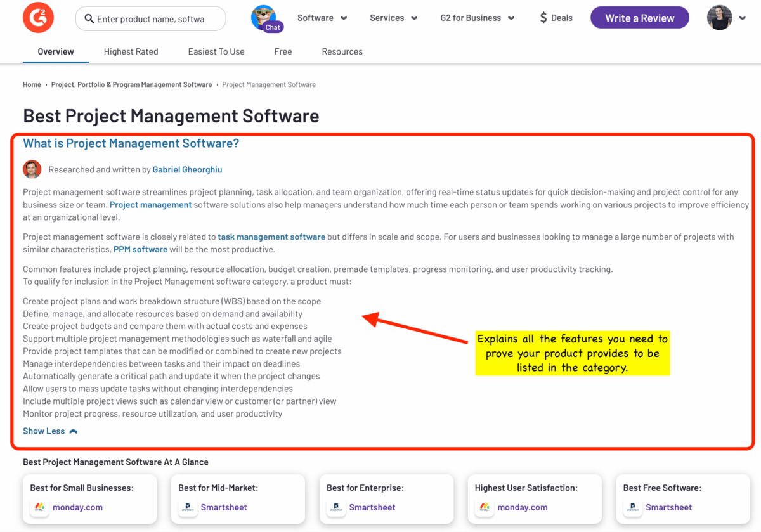Click Smartsheet logo under Best for Enterprise
761x532 pixels.
point(336,507)
